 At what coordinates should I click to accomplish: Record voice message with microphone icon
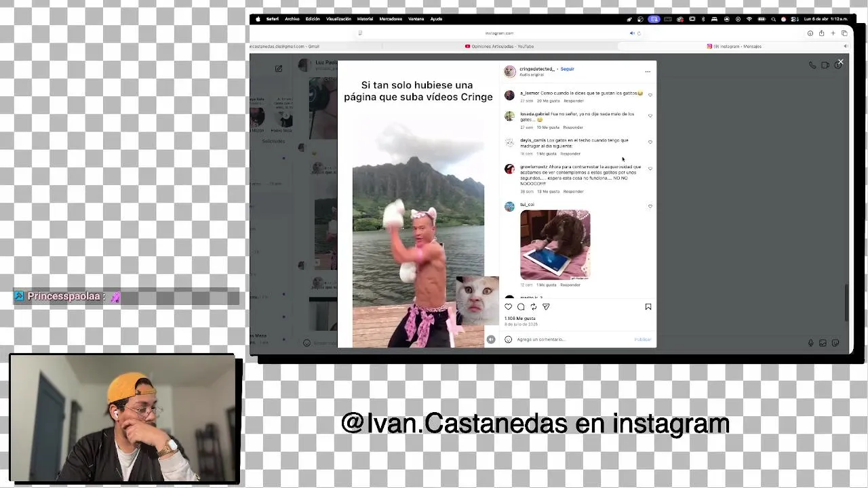810,343
